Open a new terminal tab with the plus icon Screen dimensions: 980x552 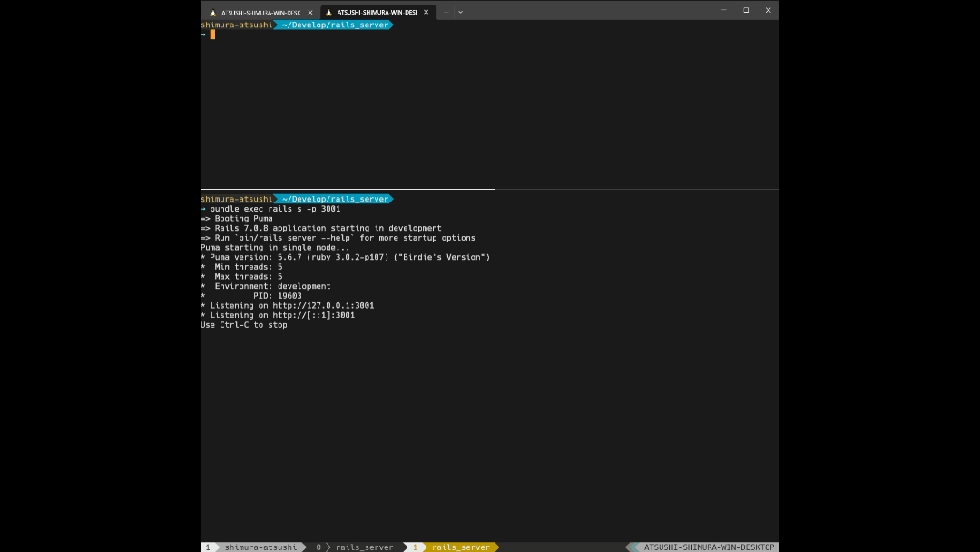445,11
